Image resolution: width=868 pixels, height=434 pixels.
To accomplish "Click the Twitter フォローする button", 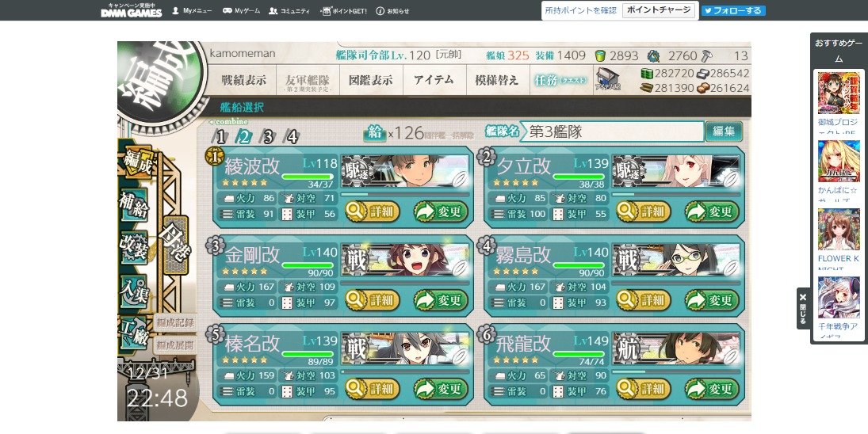I will pyautogui.click(x=733, y=10).
